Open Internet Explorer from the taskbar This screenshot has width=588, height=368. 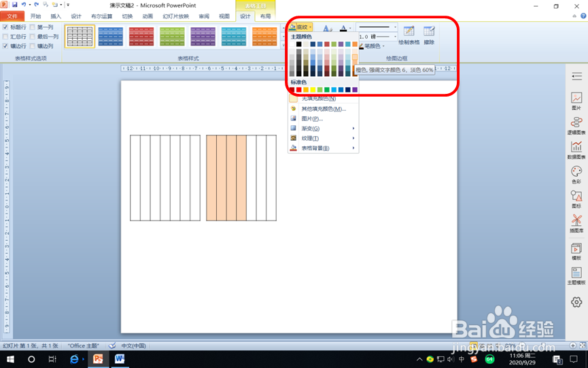click(75, 359)
